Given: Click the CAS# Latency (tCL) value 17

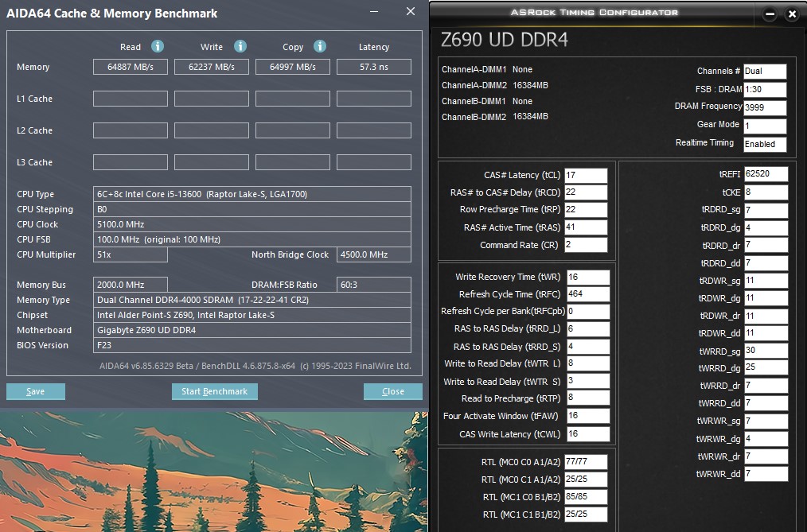Looking at the screenshot, I should tap(586, 175).
